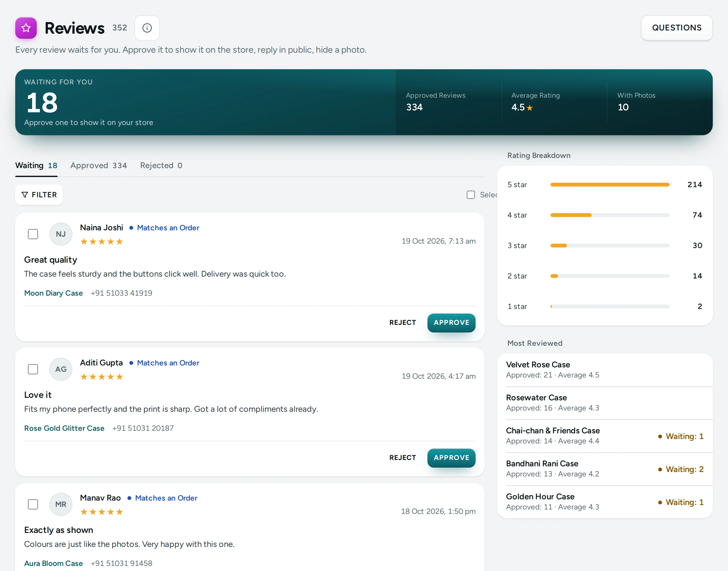Open Bandhani Rani Case row

605,469
